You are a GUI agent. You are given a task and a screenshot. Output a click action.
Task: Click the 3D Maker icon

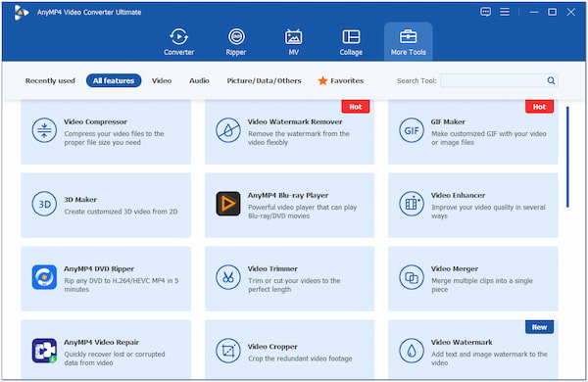(44, 204)
